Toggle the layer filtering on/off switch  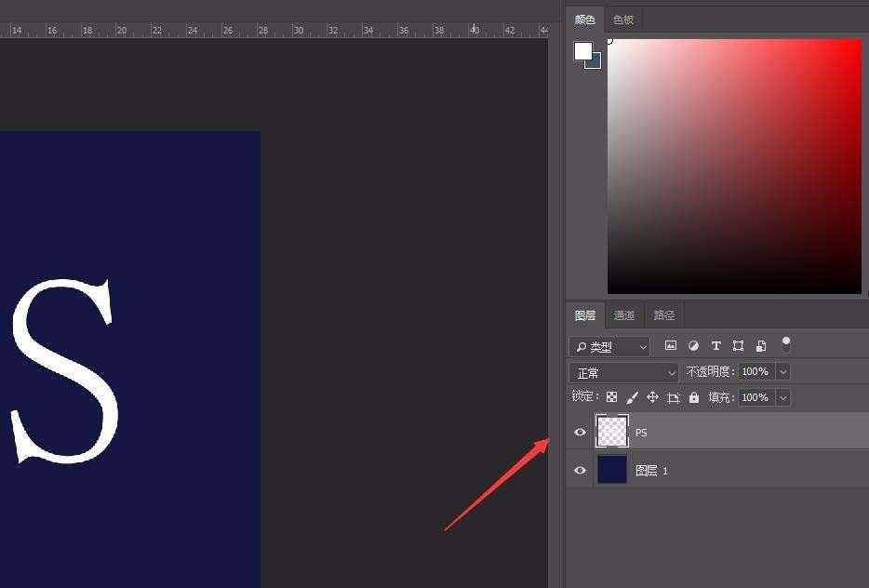786,344
